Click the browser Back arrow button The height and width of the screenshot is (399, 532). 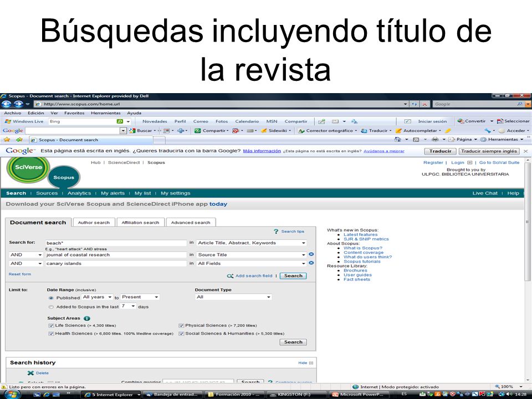click(x=7, y=104)
